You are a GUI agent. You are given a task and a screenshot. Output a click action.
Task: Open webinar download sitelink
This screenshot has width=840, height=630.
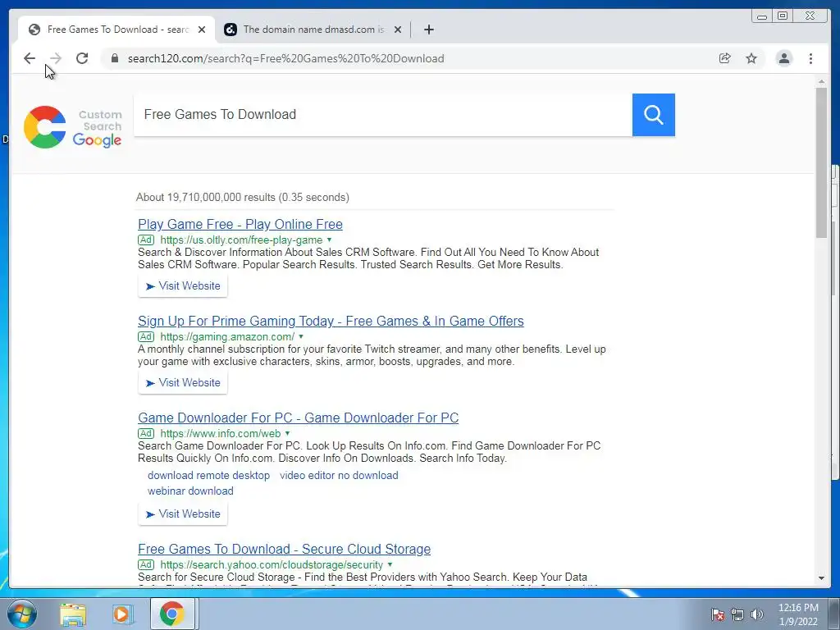(x=190, y=491)
